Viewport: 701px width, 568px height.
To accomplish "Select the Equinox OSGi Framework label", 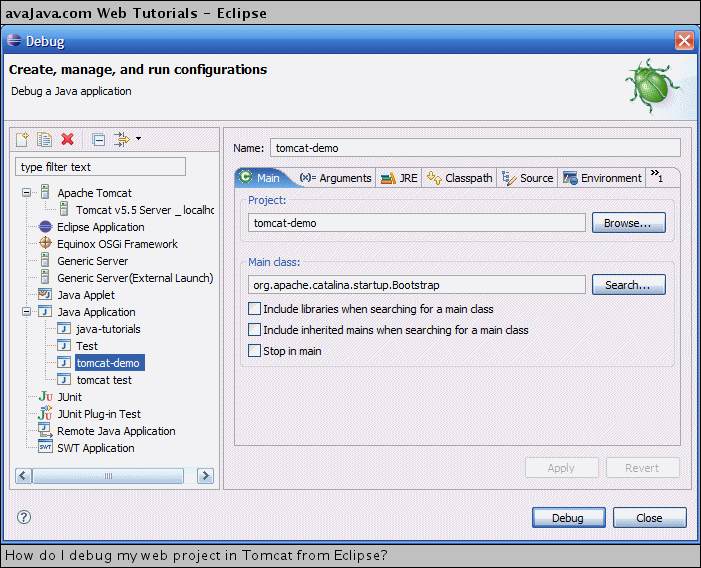I will tap(117, 244).
